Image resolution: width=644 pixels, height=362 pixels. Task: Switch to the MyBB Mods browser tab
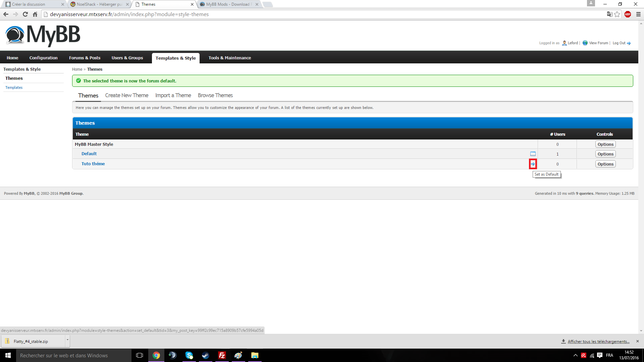pyautogui.click(x=228, y=4)
